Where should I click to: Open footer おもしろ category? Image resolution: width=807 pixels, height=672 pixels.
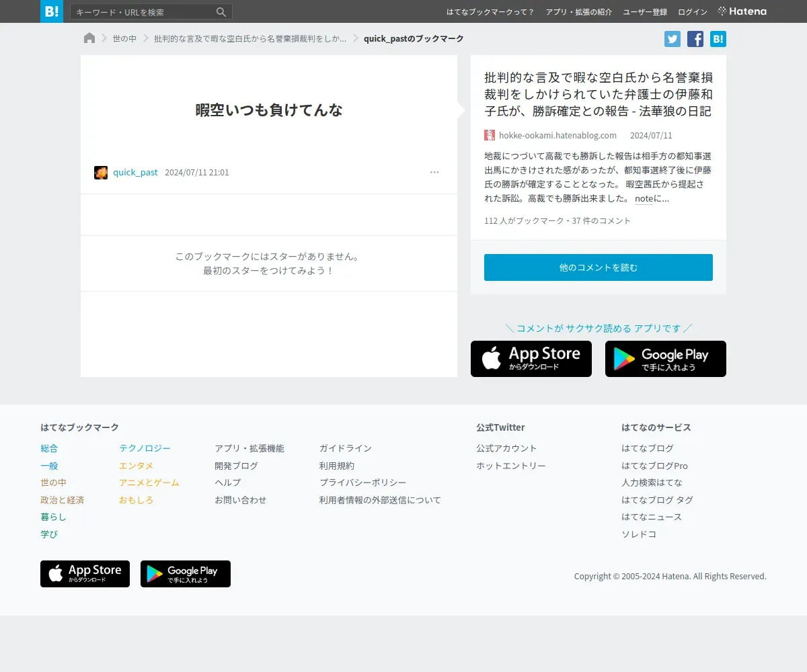coord(136,500)
